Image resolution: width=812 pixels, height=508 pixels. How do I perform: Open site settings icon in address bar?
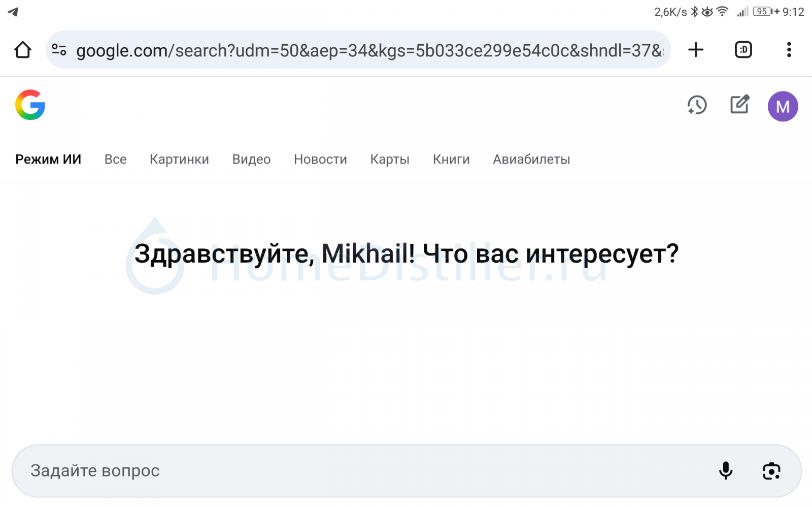click(59, 50)
